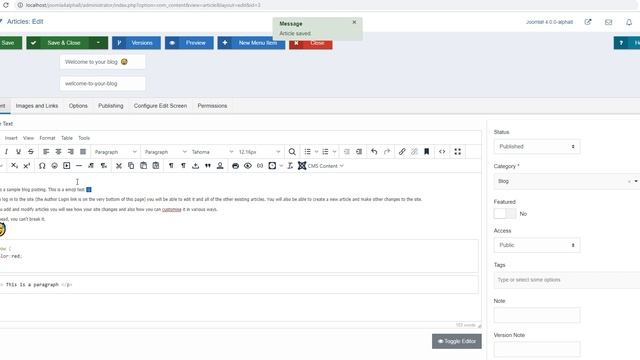Open the source code view icon

coord(442,152)
